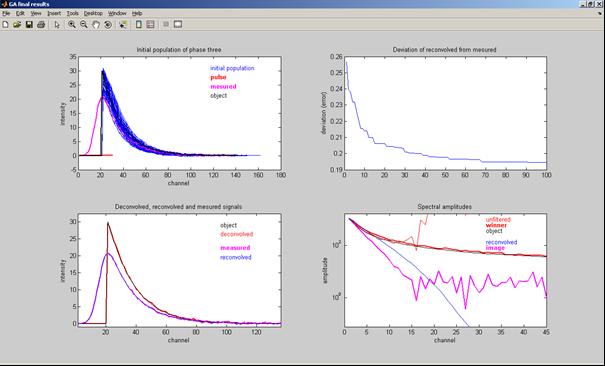
Task: Save the figure with the floppy icon
Action: 29,25
